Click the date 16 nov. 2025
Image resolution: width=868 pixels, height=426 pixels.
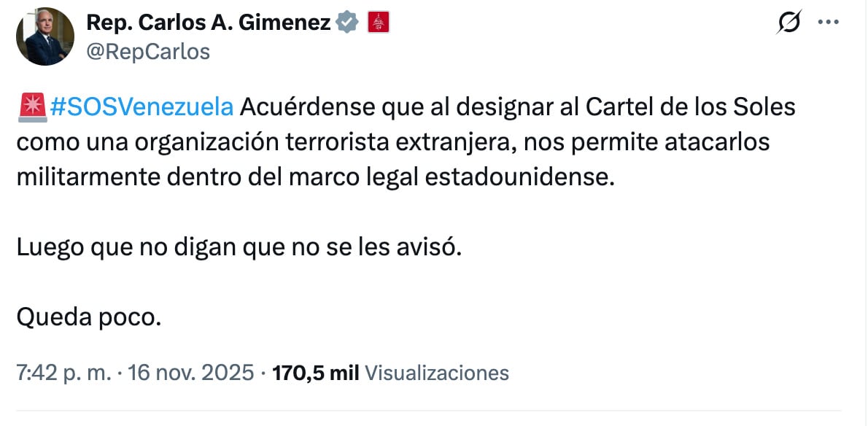pyautogui.click(x=190, y=373)
